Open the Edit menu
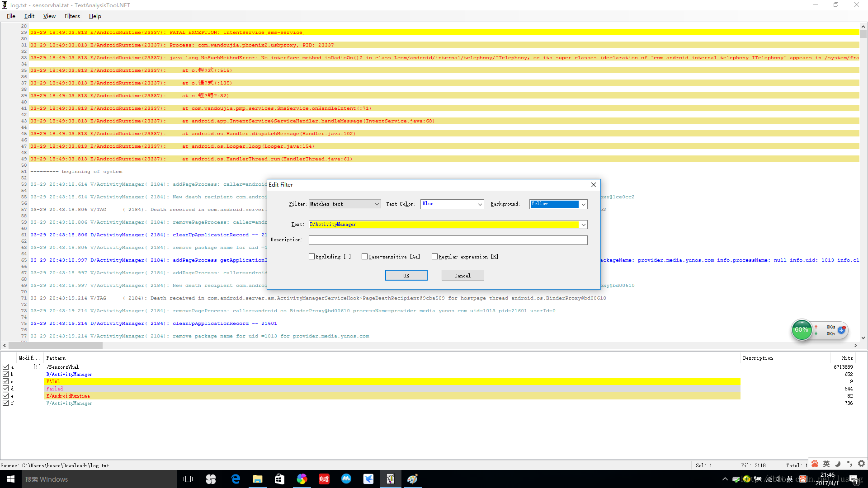This screenshot has height=488, width=868. (29, 16)
